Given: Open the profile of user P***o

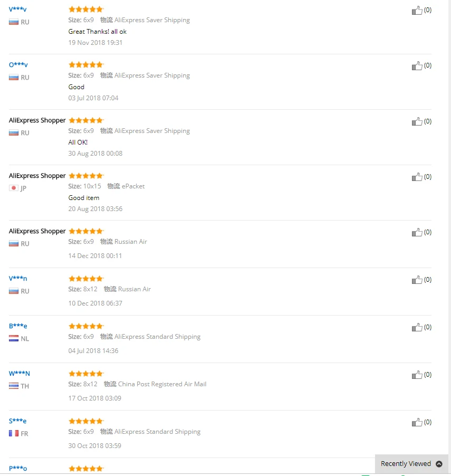Looking at the screenshot, I should [18, 469].
